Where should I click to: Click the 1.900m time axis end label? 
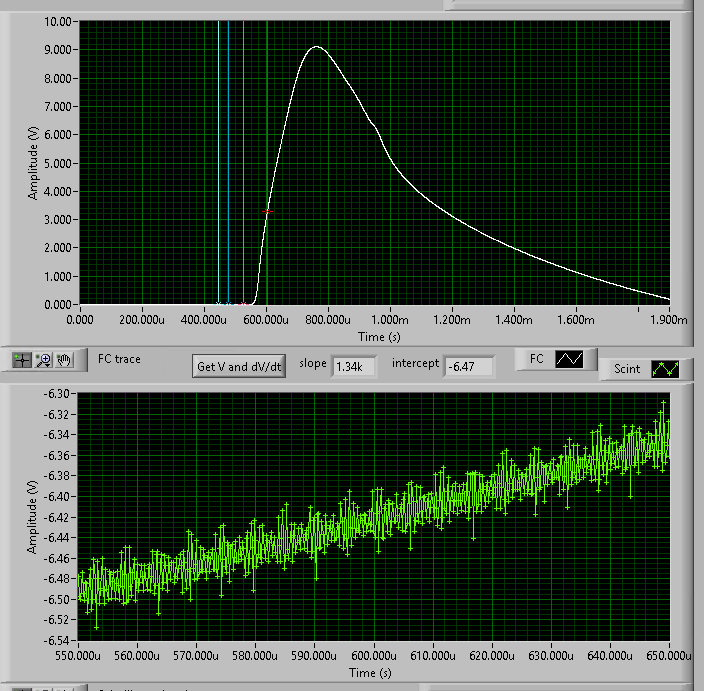click(x=669, y=321)
